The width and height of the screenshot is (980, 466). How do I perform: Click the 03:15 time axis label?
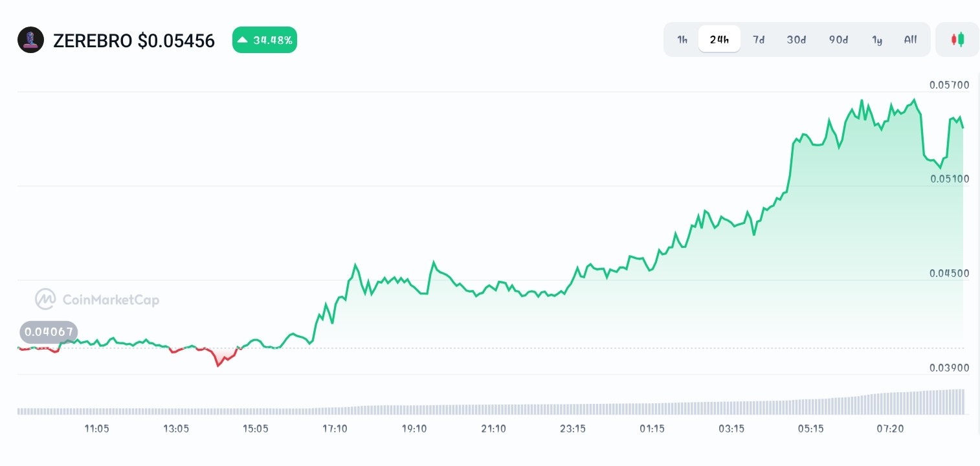731,428
